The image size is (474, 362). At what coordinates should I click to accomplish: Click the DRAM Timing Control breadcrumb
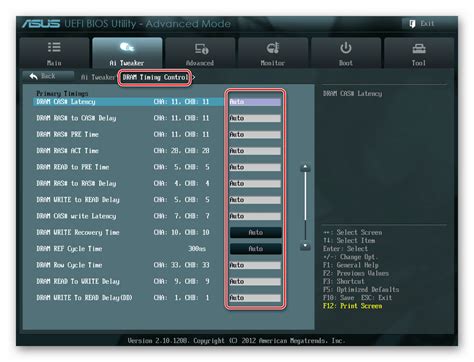pos(155,77)
